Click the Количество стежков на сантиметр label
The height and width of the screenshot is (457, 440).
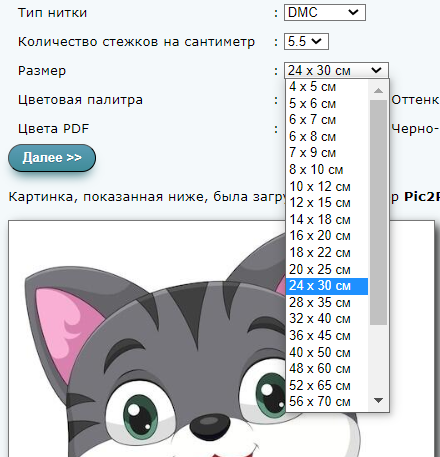[136, 42]
